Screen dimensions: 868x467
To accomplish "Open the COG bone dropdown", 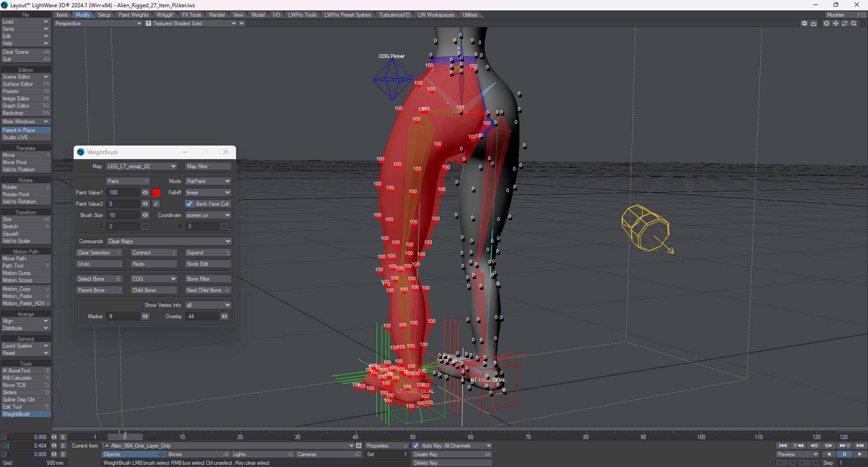I will [154, 279].
